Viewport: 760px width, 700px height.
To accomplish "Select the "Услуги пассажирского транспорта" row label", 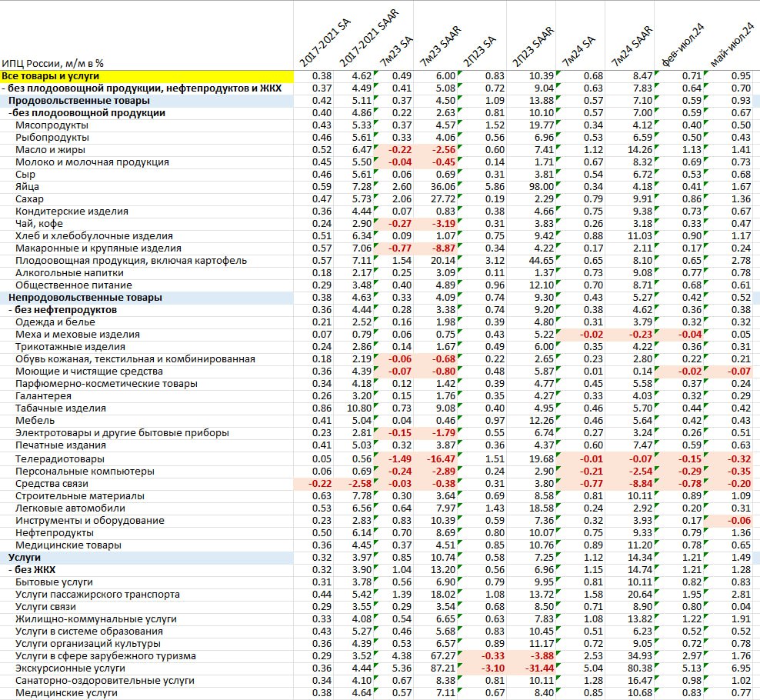I will (98, 595).
